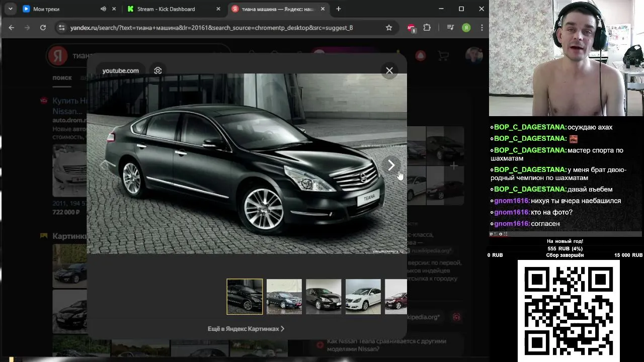Show the previous image in the viewer
Screen dimensions: 644x362
(x=104, y=165)
